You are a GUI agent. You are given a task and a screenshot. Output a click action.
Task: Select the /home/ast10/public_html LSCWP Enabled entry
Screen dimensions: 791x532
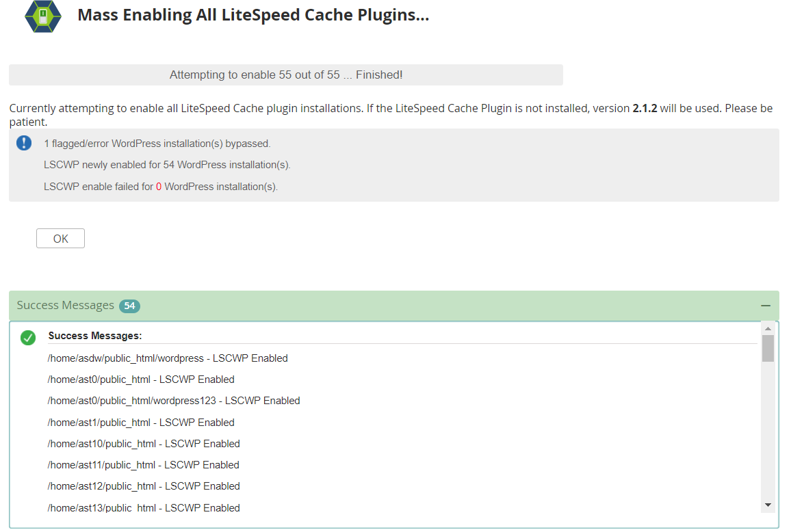point(144,444)
